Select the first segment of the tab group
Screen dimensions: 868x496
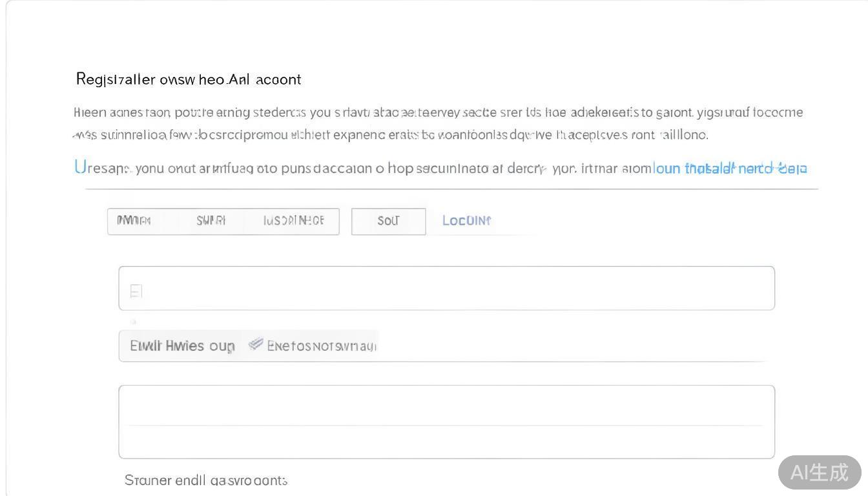tap(134, 221)
